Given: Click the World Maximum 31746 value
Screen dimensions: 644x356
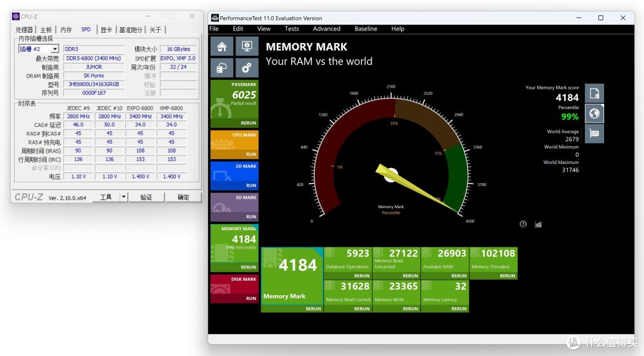Looking at the screenshot, I should coord(570,170).
